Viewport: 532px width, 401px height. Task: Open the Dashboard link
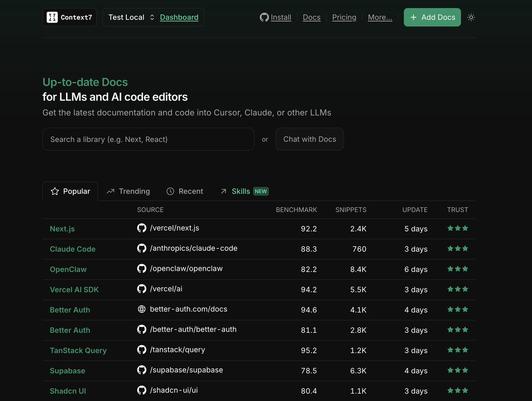click(179, 17)
